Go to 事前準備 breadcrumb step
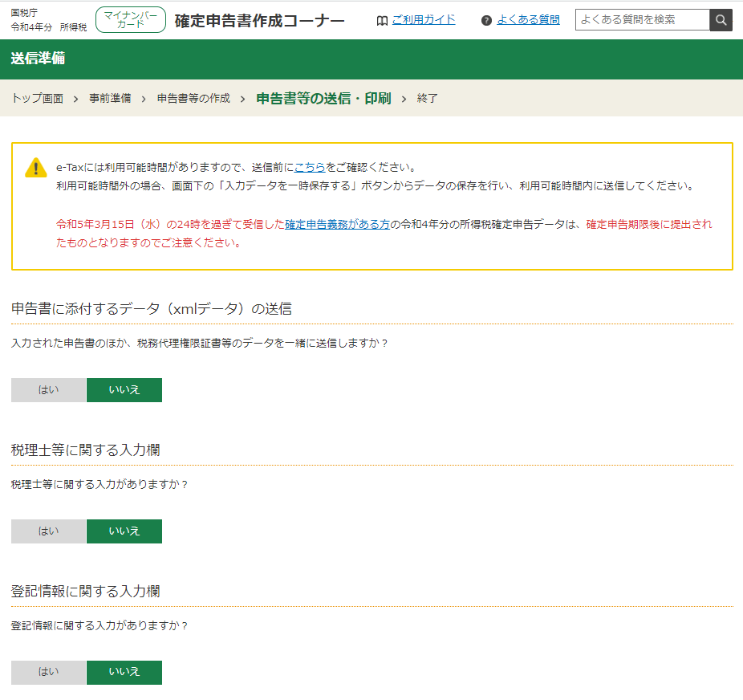The image size is (743, 700). pos(110,98)
